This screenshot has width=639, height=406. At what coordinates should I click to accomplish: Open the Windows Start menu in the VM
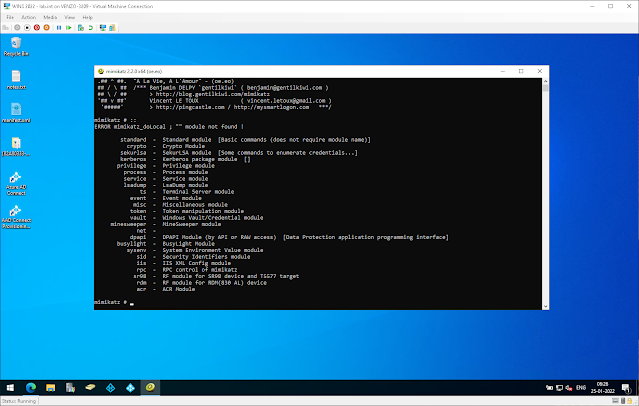click(x=10, y=388)
